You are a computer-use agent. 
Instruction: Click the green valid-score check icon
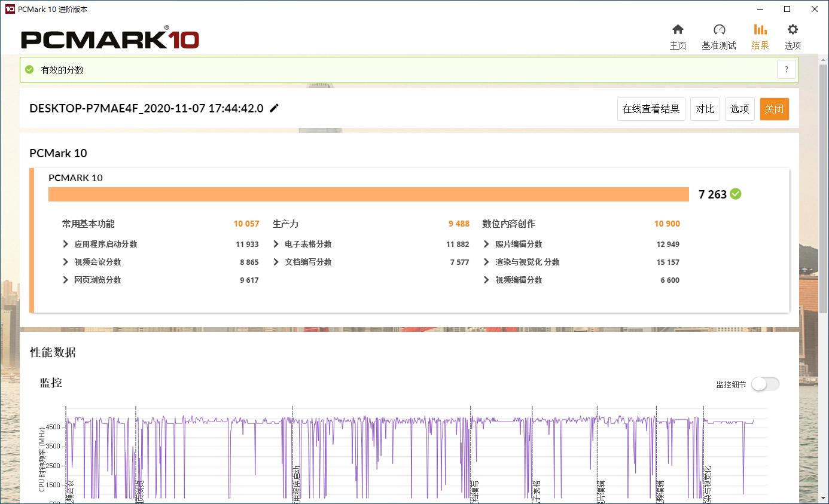(29, 69)
